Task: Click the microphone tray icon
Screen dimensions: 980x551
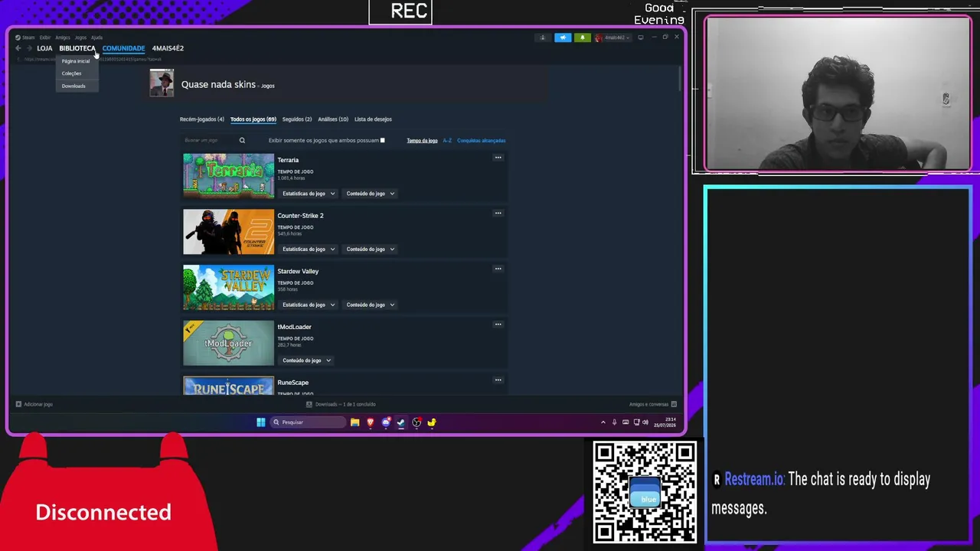Action: [614, 422]
